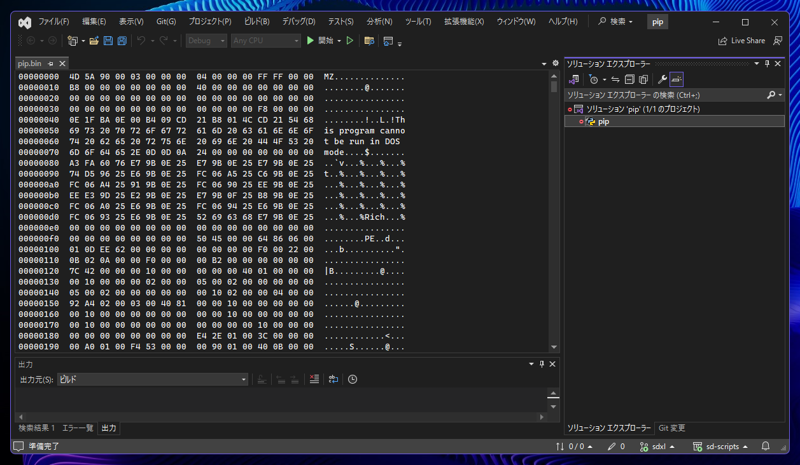The height and width of the screenshot is (465, 800).
Task: Open the editor tab list dropdown arrow
Action: 544,64
